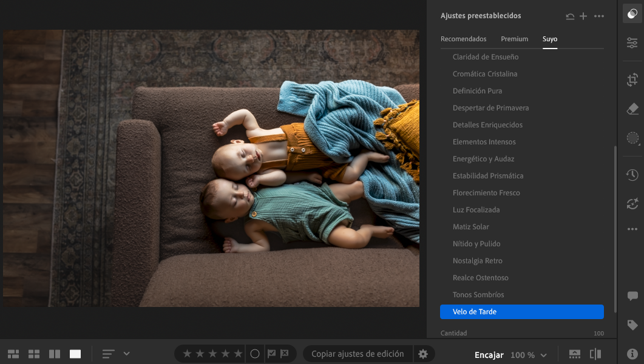Select the Masking tool
This screenshot has height=364, width=644.
631,138
